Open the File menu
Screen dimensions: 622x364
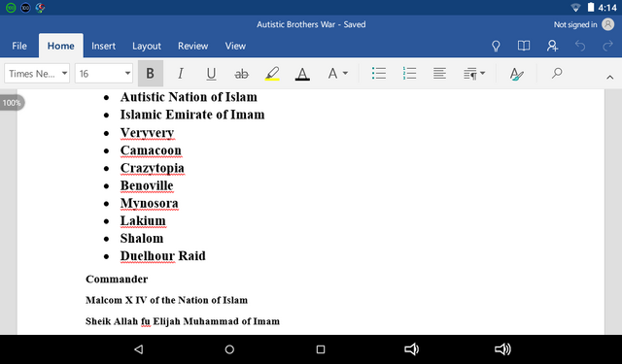coord(19,46)
